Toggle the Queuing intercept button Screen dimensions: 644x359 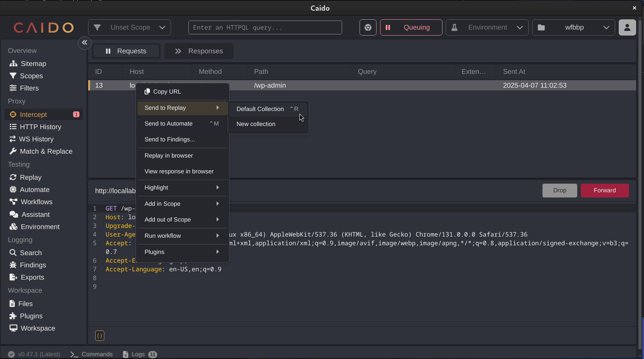click(x=411, y=28)
